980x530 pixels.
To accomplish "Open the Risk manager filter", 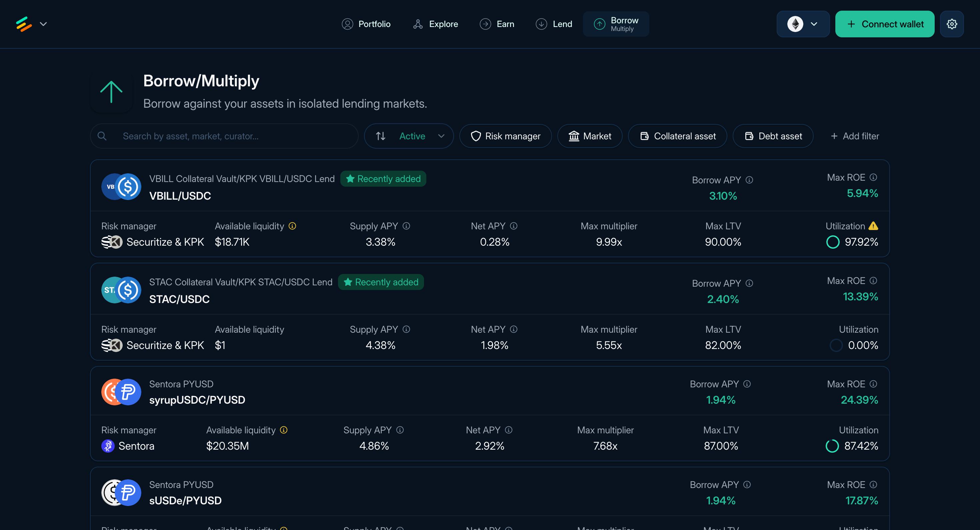I will tap(505, 136).
